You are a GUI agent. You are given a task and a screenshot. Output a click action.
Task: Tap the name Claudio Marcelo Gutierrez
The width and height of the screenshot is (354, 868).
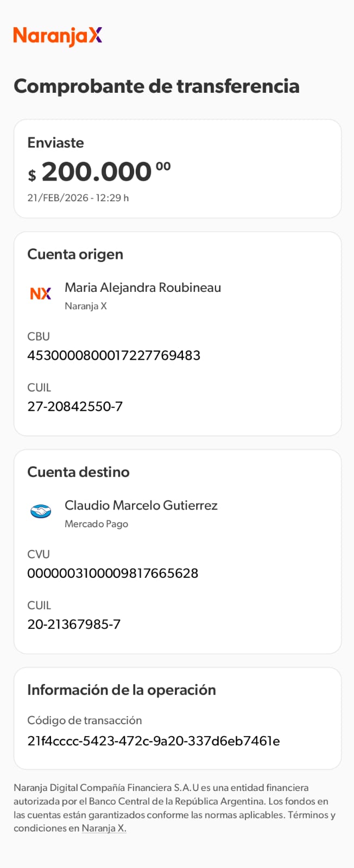141,505
